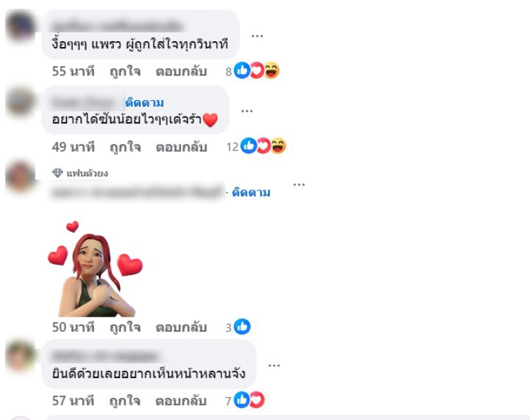Open options menu for the แพรว comment
The image size is (530, 420).
(x=257, y=36)
